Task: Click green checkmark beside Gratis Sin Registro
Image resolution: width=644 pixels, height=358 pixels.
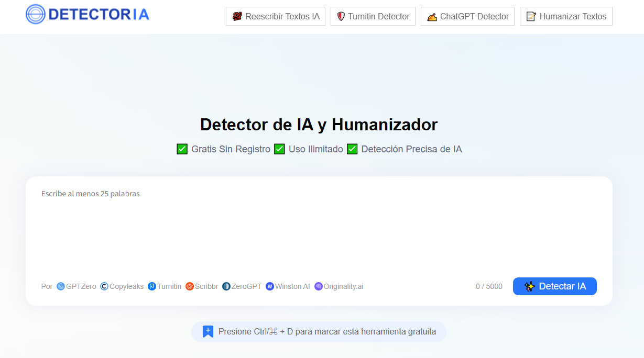Action: click(x=182, y=149)
